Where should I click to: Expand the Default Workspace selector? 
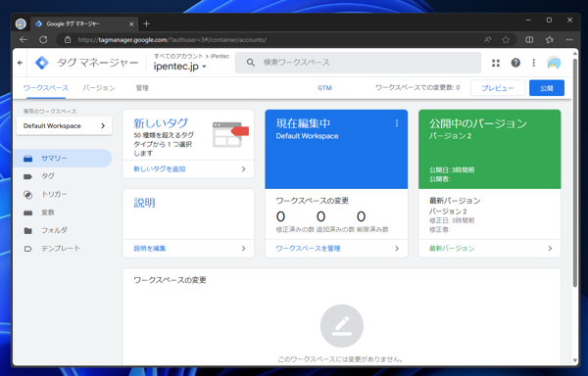[x=64, y=126]
